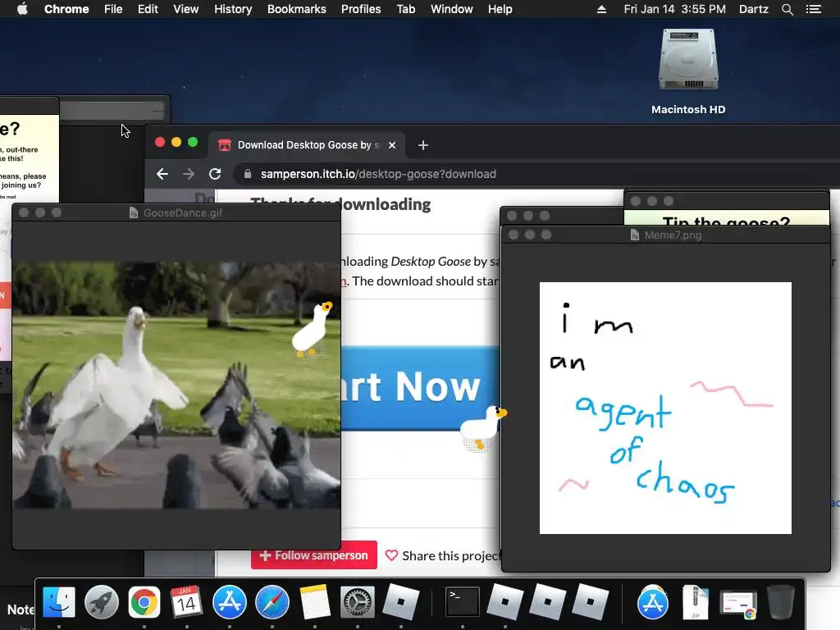This screenshot has width=840, height=630.
Task: Open the Trash in the Dock
Action: (781, 602)
